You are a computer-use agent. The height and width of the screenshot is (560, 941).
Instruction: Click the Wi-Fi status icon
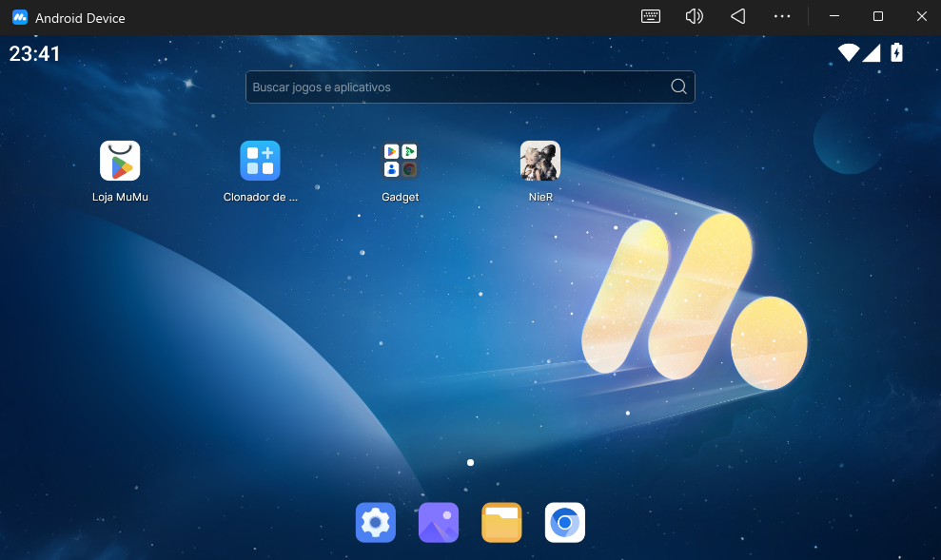point(849,52)
